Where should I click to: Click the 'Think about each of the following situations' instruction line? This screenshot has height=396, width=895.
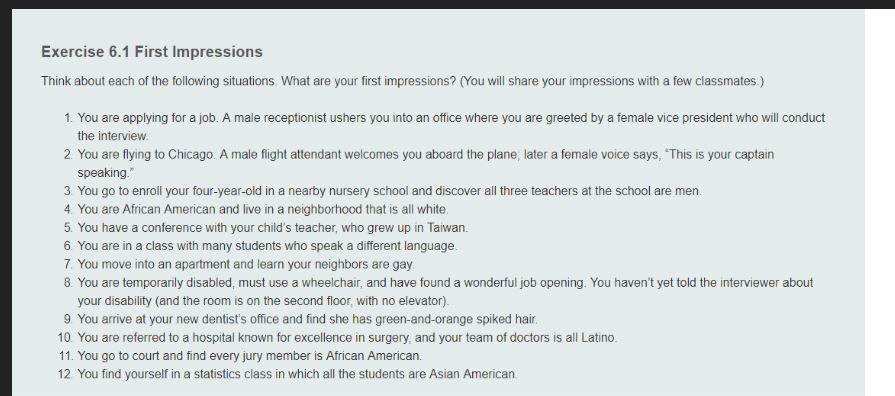(x=402, y=81)
